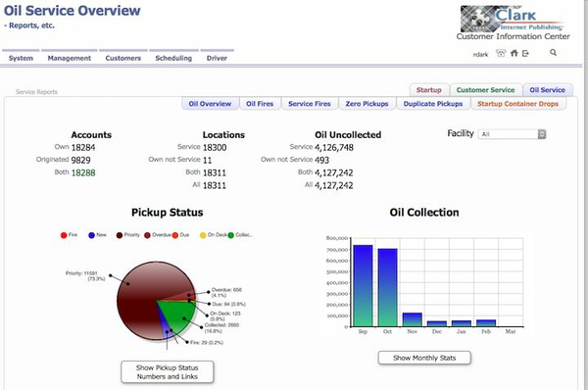Click the Show Monthly Stats button
This screenshot has height=390, width=588.
point(424,358)
